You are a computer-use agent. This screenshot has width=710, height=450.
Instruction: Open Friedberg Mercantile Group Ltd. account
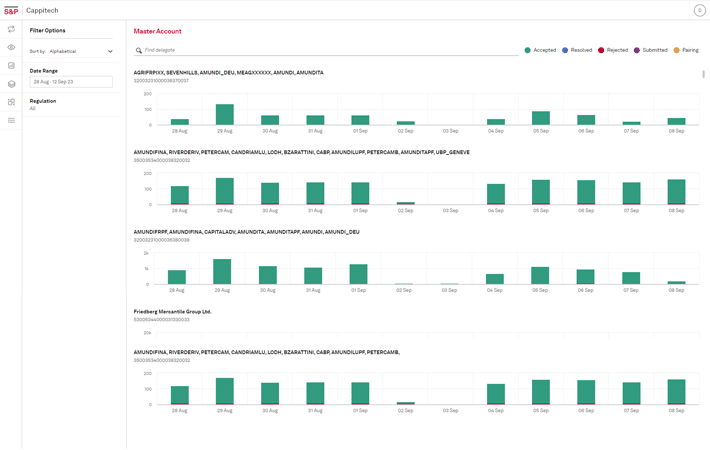(173, 311)
